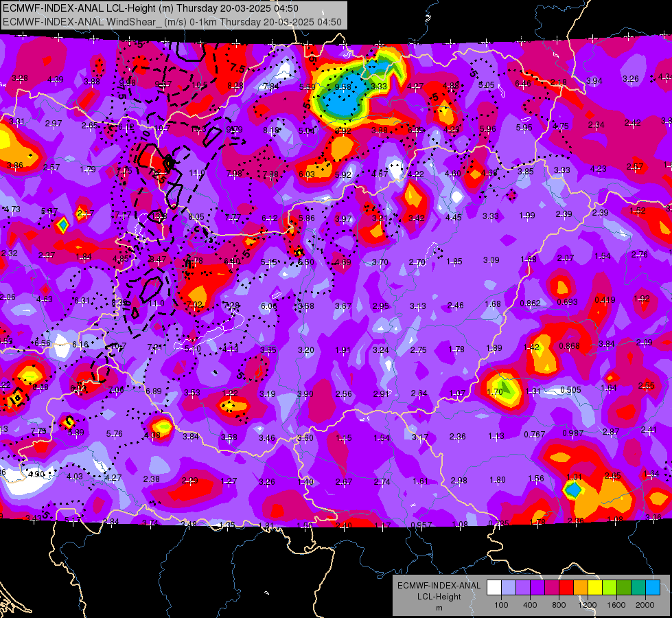Image resolution: width=672 pixels, height=618 pixels.
Task: Click the wind shear value 7.84
Action: (x=271, y=86)
